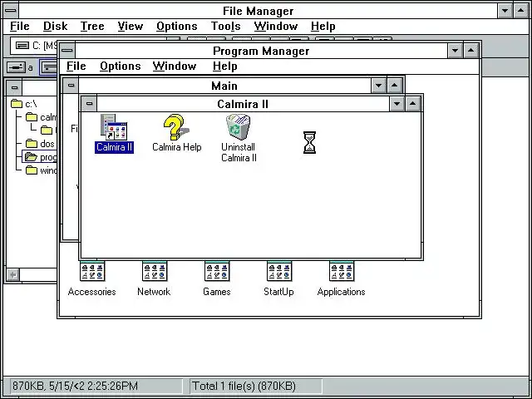Select the open prog folder in tree
Viewport: 532px width, 399px height.
pyautogui.click(x=41, y=157)
